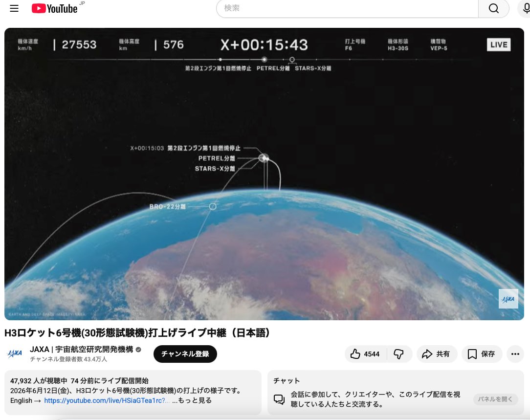Open the hamburger guide menu
Viewport: 530px width, 420px height.
tap(14, 8)
